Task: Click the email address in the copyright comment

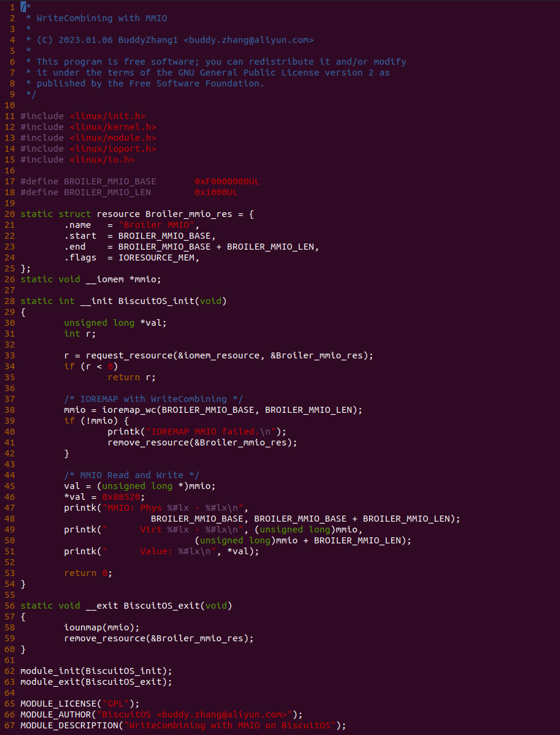Action: [248, 40]
